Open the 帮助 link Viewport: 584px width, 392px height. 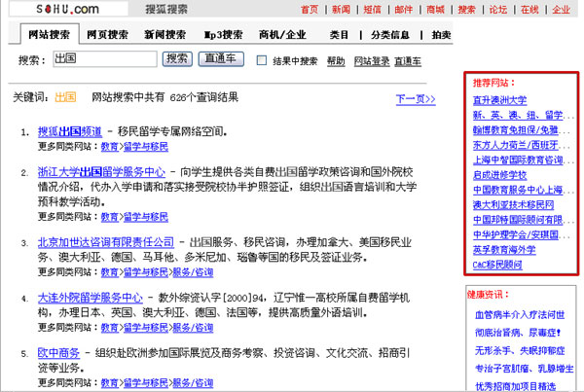click(336, 61)
